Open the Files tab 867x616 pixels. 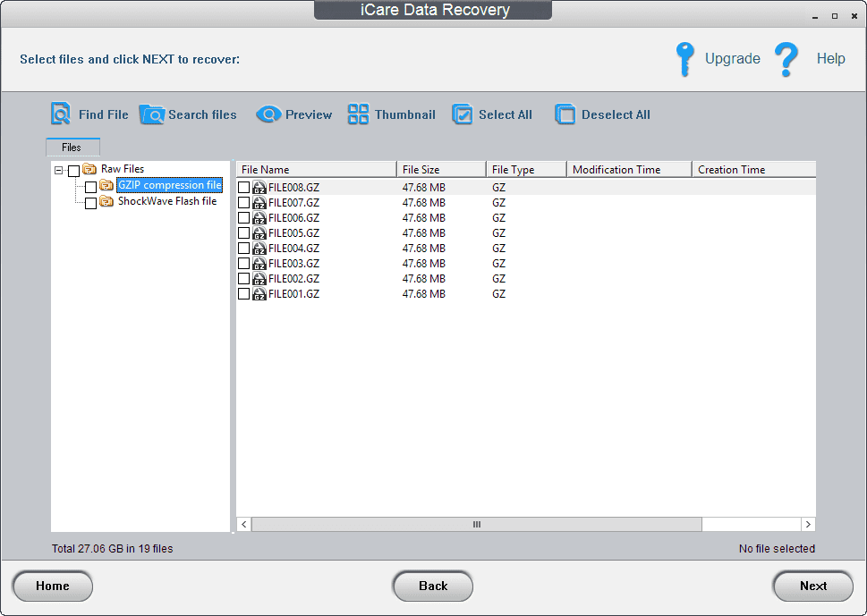tap(73, 147)
